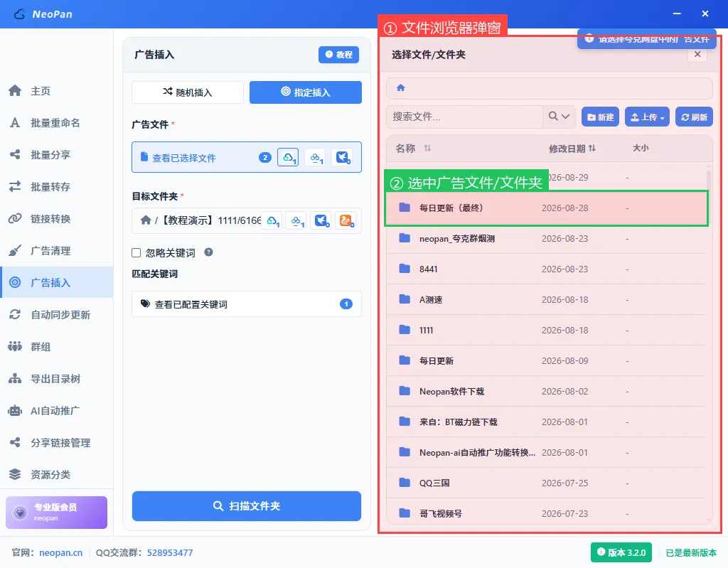Open 分享链接管理 in the sidebar

(57, 443)
